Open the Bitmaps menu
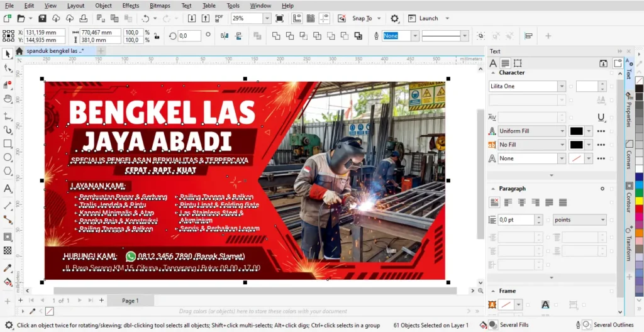The image size is (644, 332). coord(160,6)
